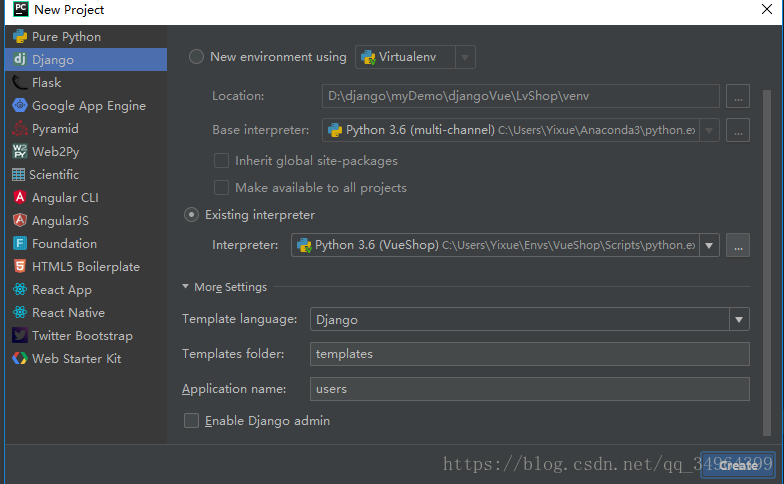
Task: Click the Twitter Bootstrap bird icon
Action: [20, 336]
